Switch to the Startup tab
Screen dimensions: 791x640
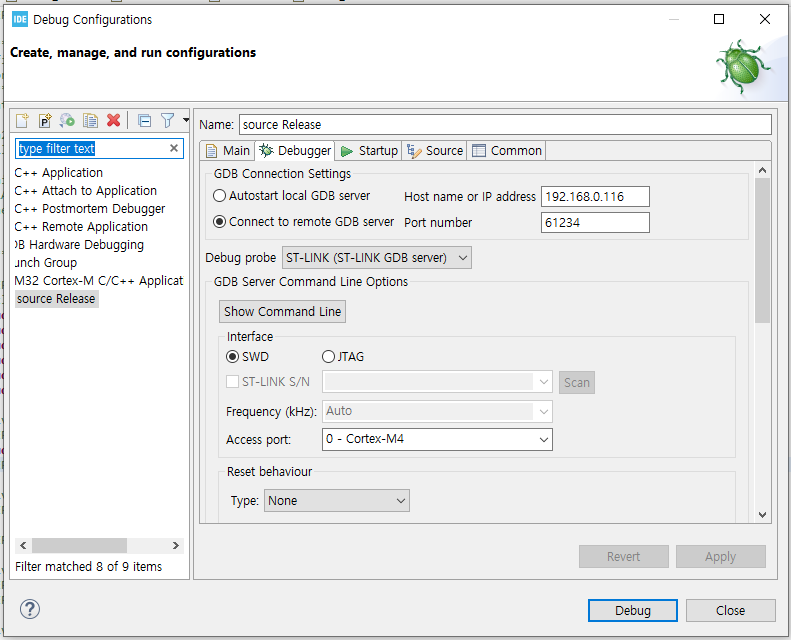(x=369, y=151)
